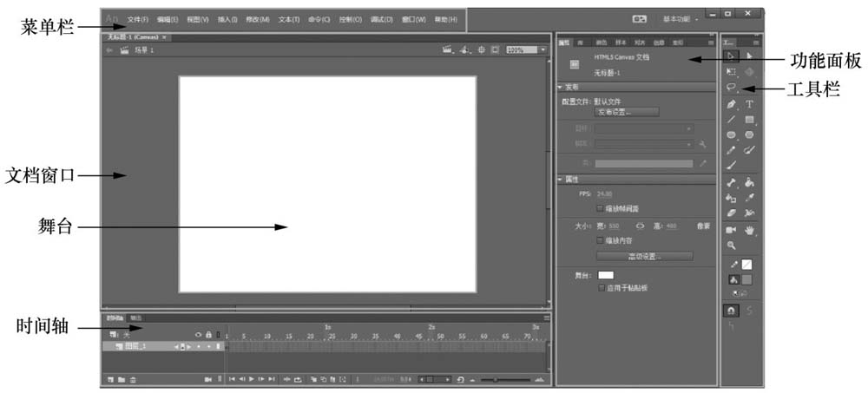868x393 pixels.
Task: Open the 窗口(W) menu
Action: 414,19
